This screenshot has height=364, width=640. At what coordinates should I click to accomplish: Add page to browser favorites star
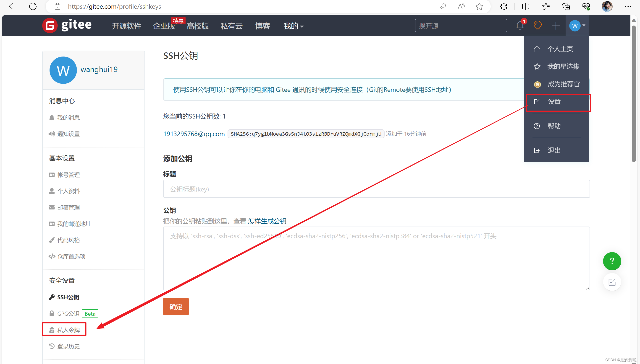click(479, 7)
